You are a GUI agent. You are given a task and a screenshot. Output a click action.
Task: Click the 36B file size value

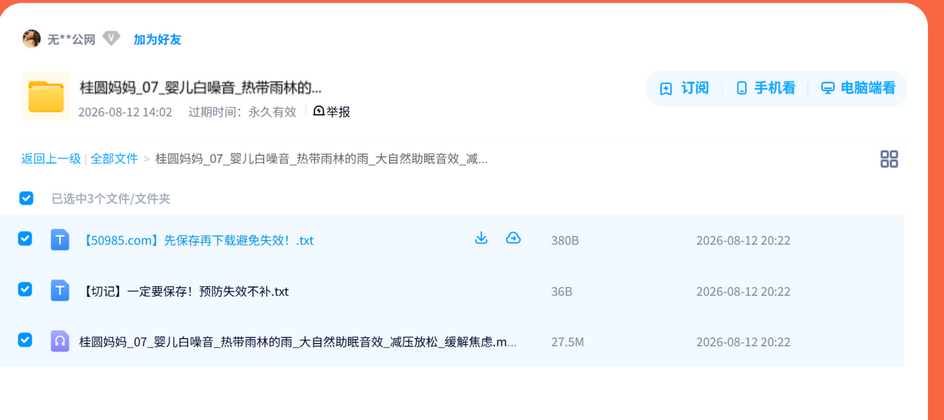[x=562, y=292]
